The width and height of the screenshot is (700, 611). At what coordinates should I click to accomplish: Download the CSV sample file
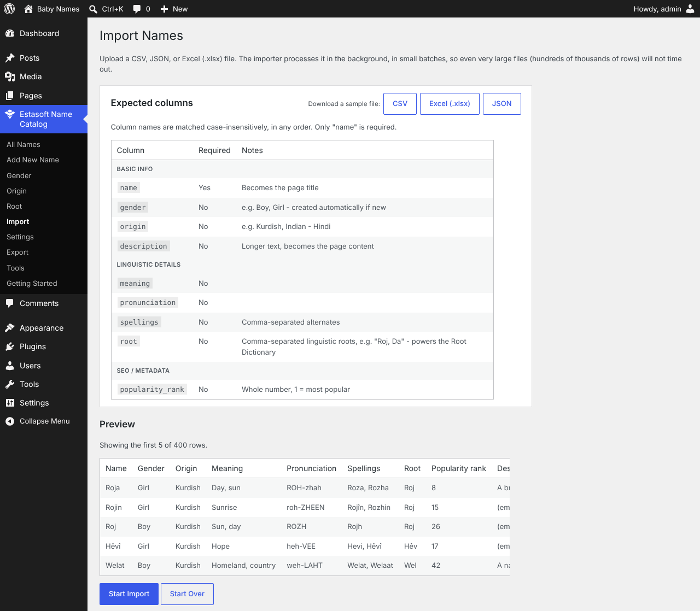[x=400, y=104]
